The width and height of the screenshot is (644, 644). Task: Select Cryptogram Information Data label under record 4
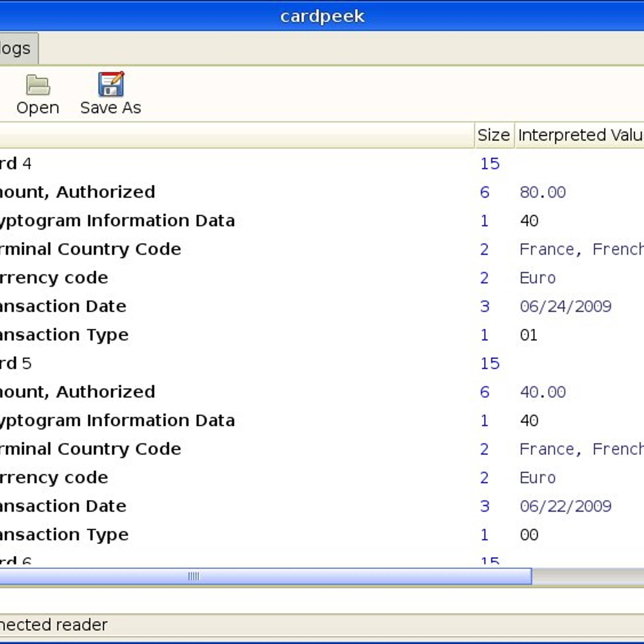pos(117,221)
